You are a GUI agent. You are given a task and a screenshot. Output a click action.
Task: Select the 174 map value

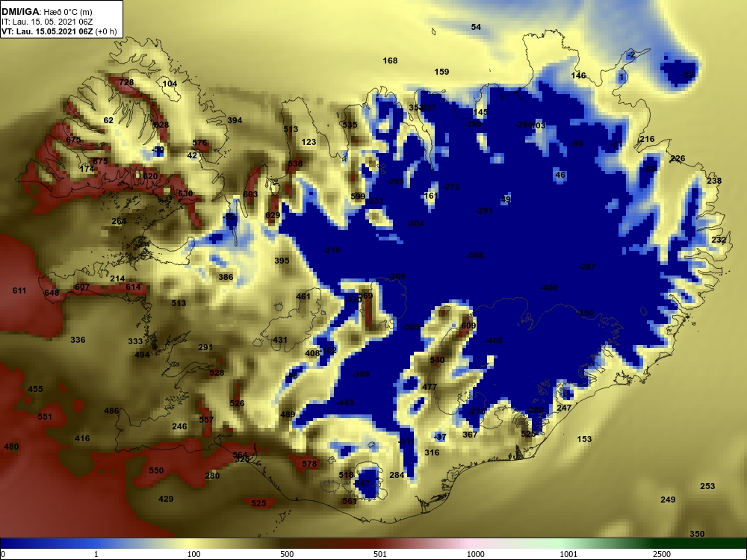[87, 169]
